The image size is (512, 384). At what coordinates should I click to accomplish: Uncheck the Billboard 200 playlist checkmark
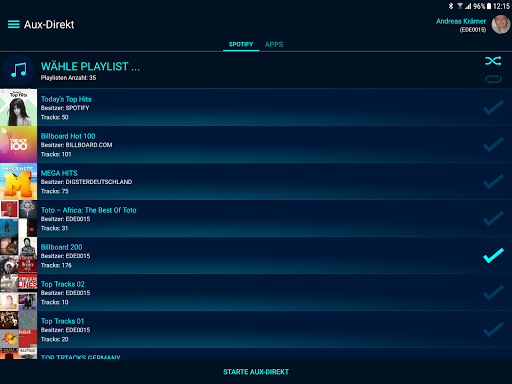(493, 256)
